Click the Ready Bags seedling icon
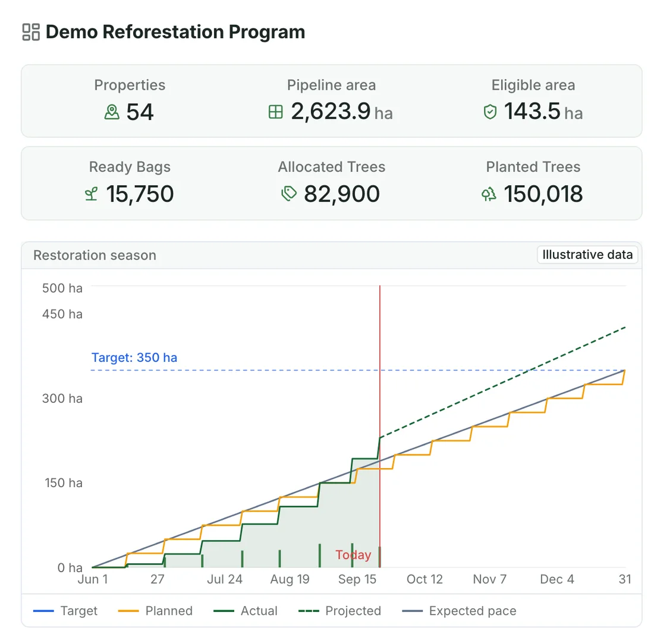Screen dimensions: 654x644 click(x=92, y=194)
